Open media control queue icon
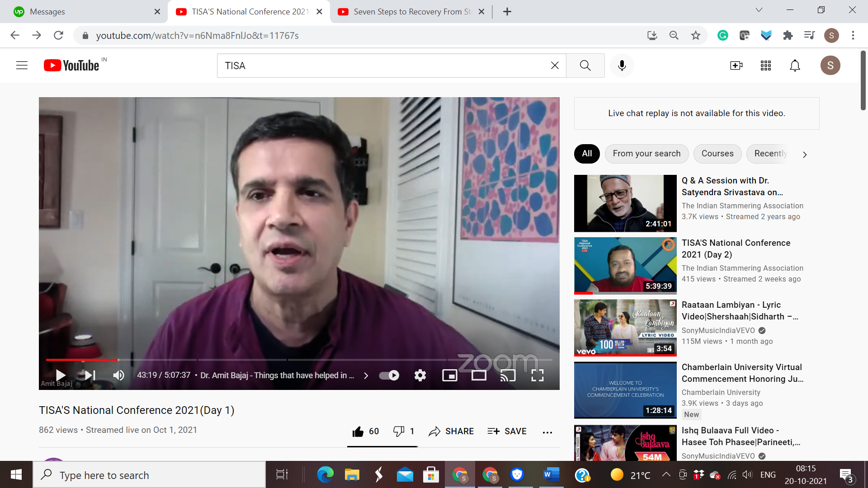 809,35
